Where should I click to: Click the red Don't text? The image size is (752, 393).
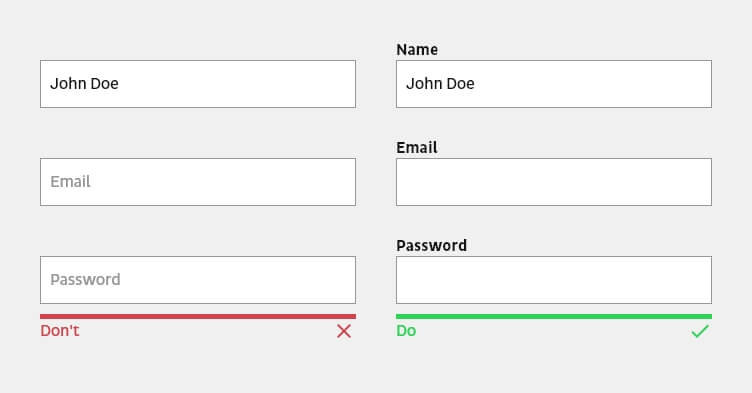(x=60, y=331)
